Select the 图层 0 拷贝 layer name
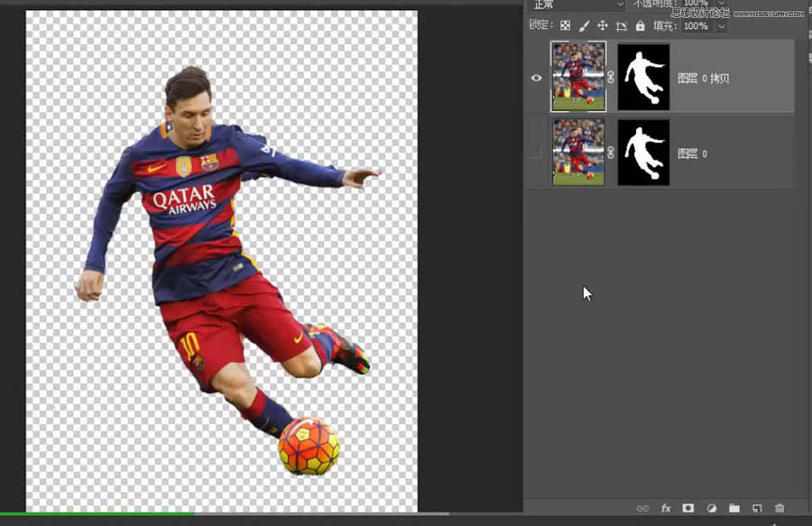 tap(703, 78)
